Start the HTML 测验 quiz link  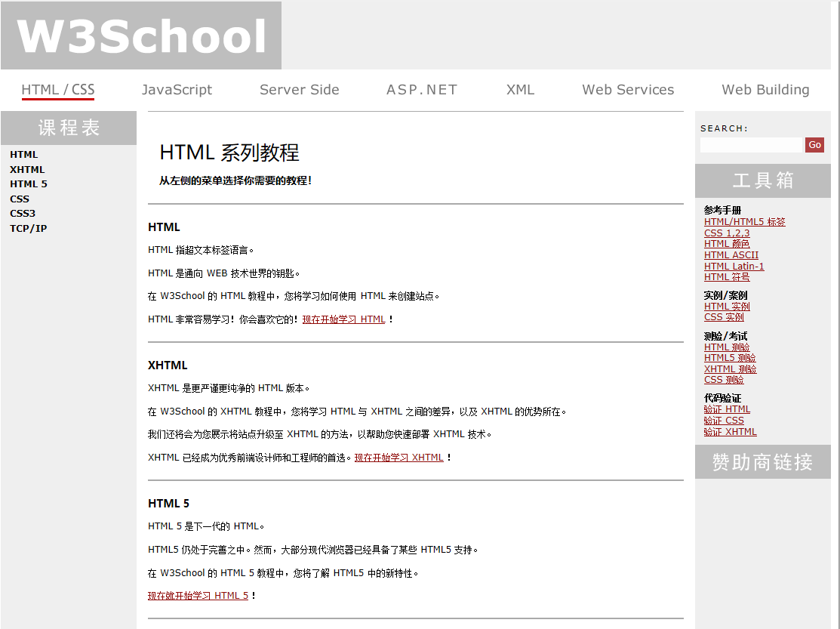click(x=727, y=347)
